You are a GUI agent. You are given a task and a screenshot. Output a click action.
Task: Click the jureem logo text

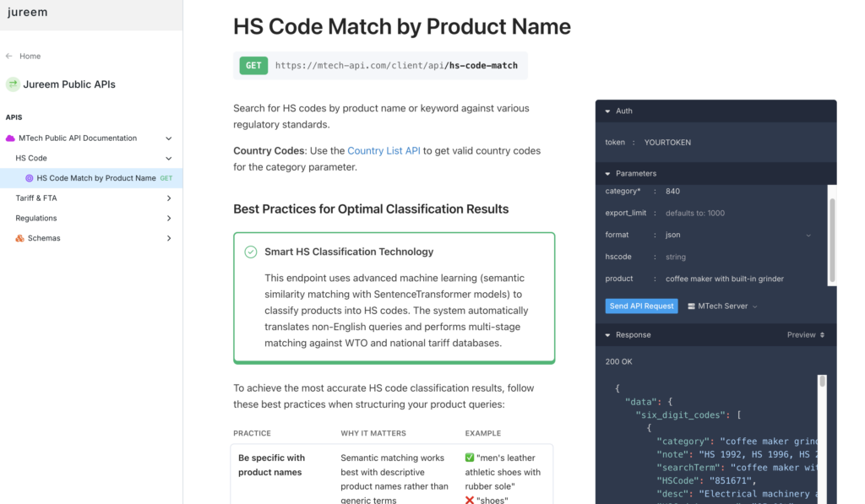click(x=28, y=12)
